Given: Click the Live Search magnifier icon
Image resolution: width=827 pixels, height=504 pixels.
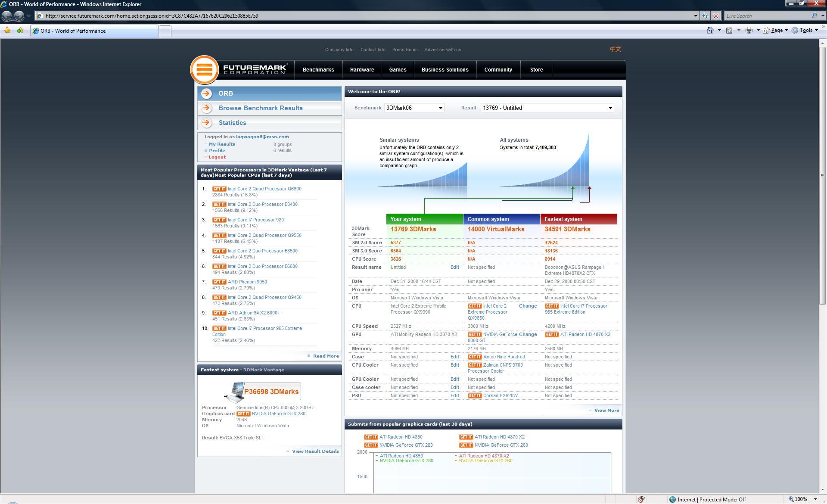Looking at the screenshot, I should (x=814, y=16).
